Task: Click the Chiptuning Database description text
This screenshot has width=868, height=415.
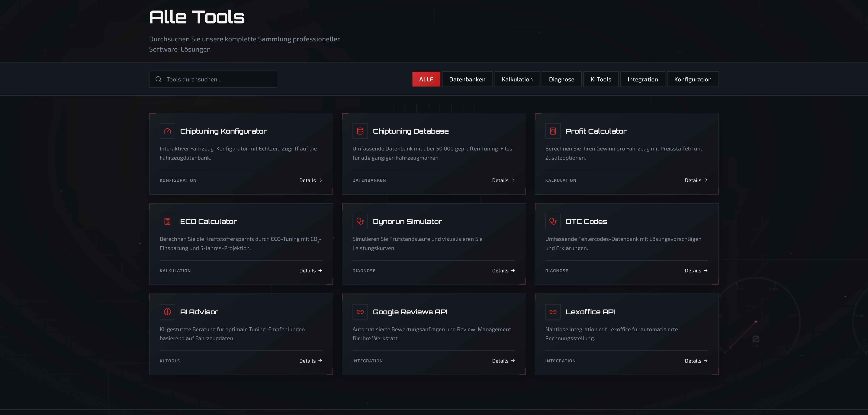Action: 432,153
